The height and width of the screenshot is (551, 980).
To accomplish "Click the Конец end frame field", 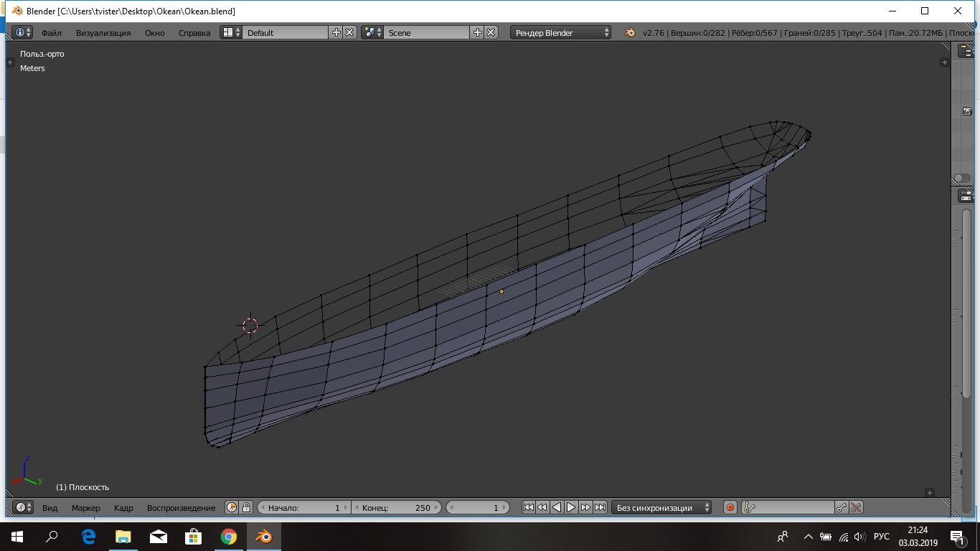I will point(397,507).
